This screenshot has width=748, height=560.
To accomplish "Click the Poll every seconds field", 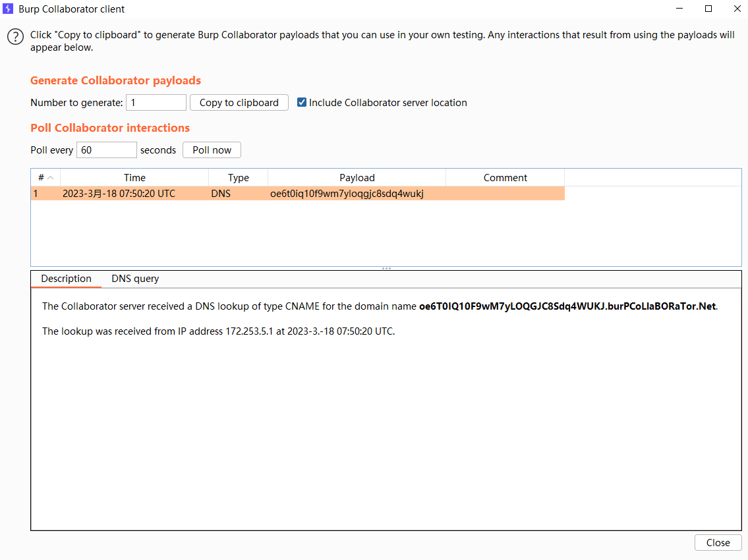I will 106,150.
